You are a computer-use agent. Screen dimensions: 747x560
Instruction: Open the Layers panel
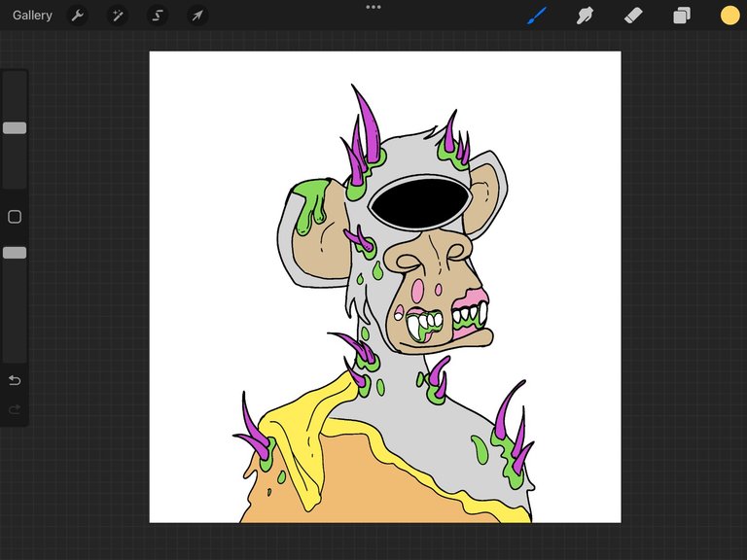click(x=682, y=16)
